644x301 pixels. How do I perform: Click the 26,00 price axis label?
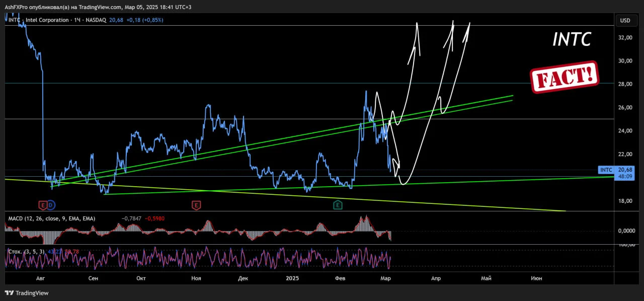tap(625, 108)
